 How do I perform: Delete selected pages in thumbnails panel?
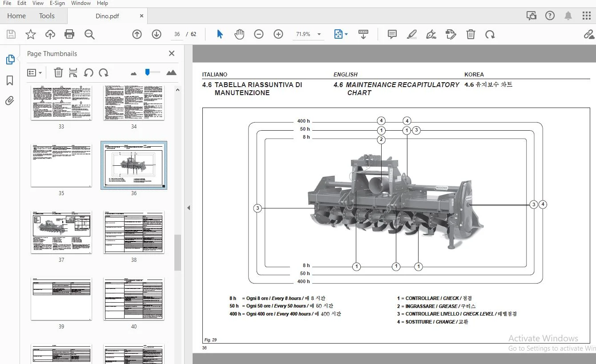click(58, 72)
